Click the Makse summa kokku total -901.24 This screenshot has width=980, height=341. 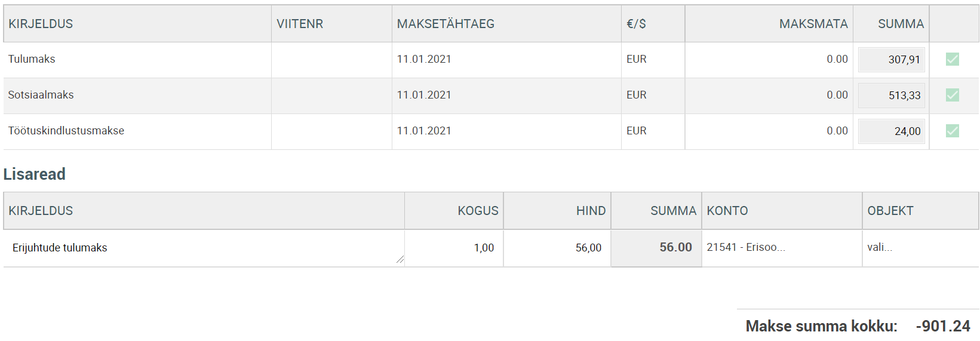(x=943, y=326)
